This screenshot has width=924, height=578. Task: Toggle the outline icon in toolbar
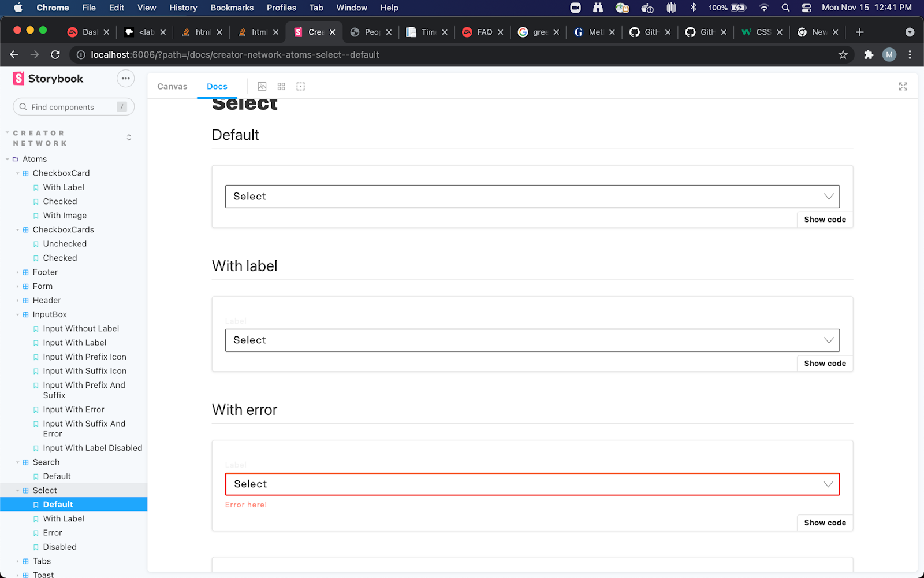[301, 86]
